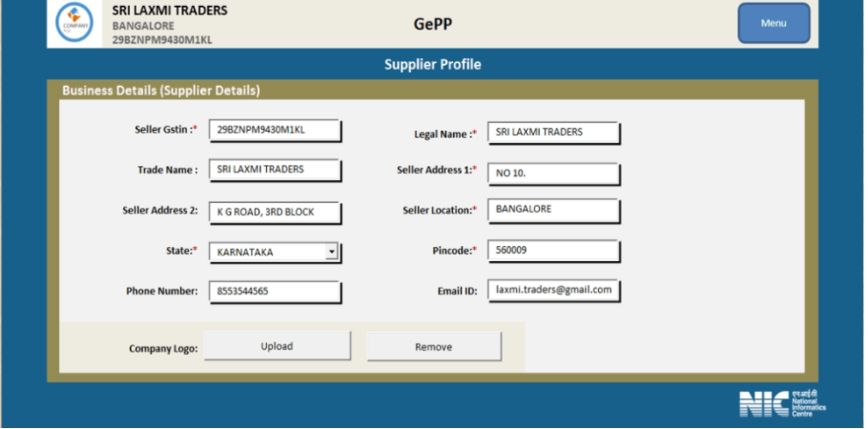Click Business Details (Supplier Details) heading
868x429 pixels.
[x=161, y=91]
